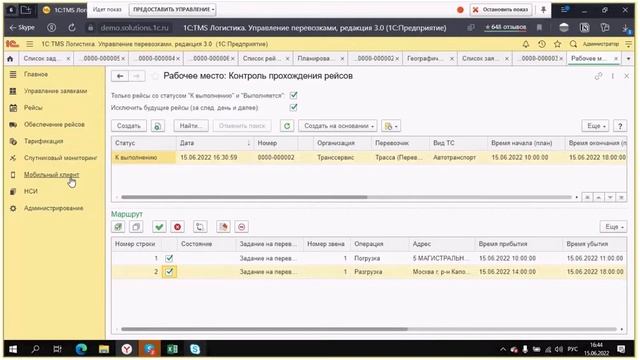640x360 pixels.
Task: Click the green checkmark icon in Маршрут toolbar
Action: point(159,227)
